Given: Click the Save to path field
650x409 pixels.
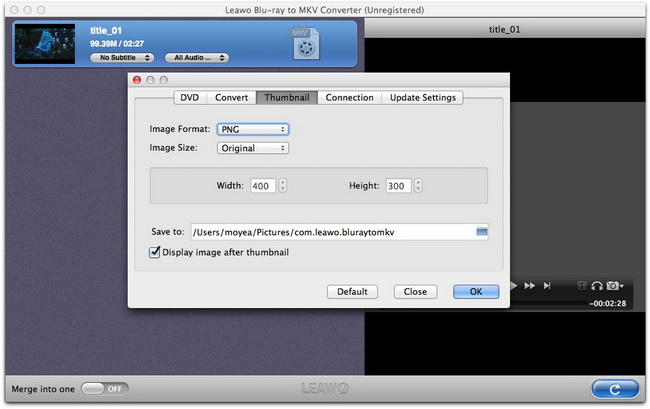Looking at the screenshot, I should click(339, 232).
